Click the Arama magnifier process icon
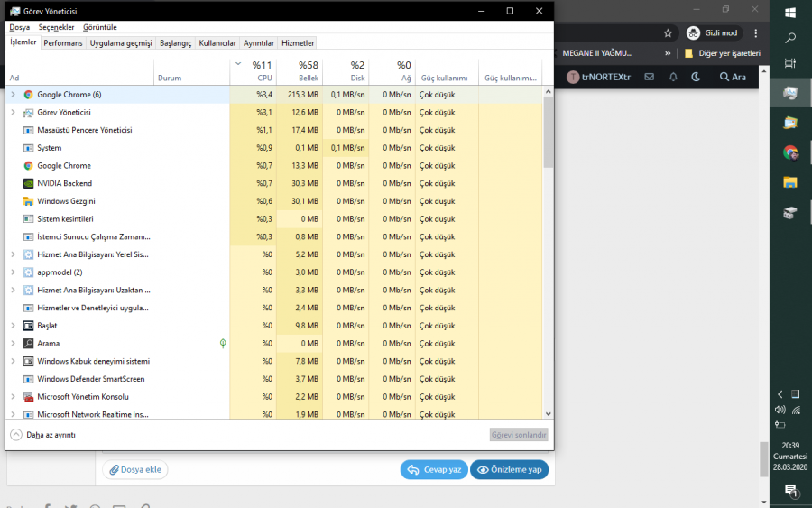 [29, 343]
